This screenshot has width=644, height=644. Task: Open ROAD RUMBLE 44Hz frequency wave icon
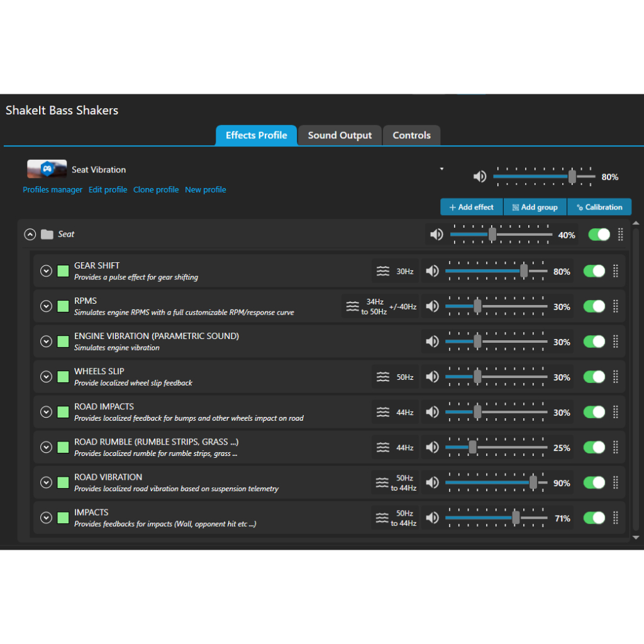tap(383, 447)
